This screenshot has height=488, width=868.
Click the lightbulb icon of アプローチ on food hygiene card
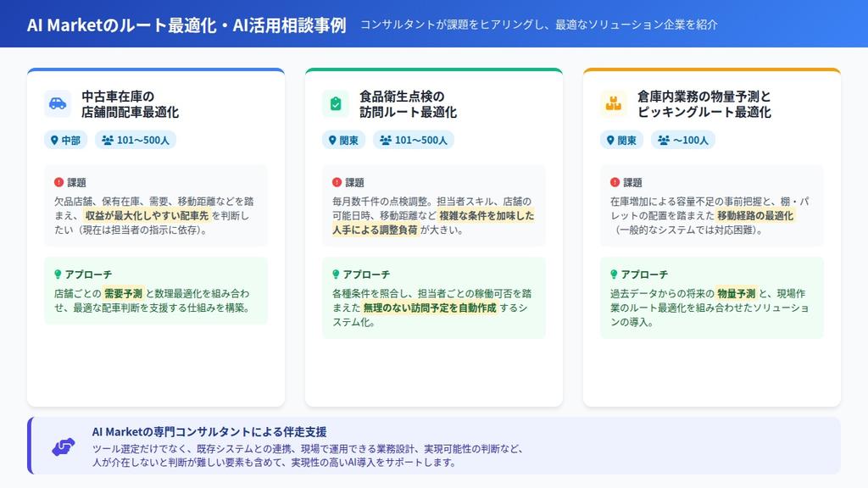336,274
